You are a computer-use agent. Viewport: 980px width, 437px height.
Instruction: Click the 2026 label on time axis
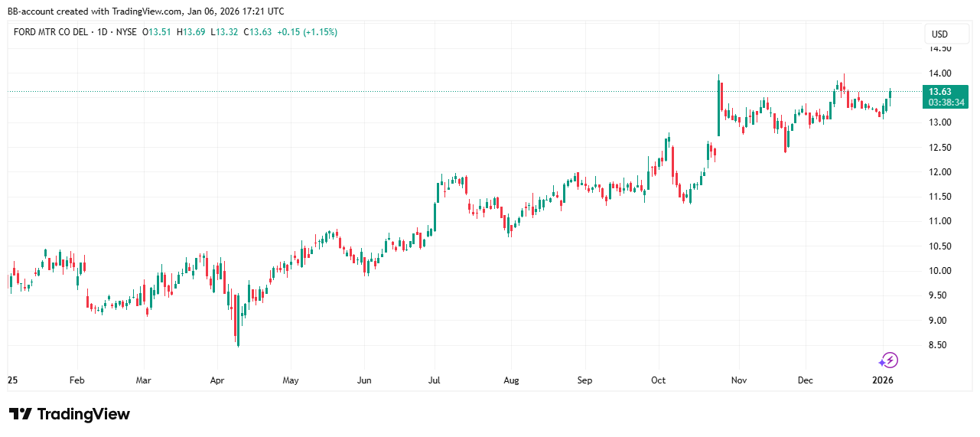click(883, 380)
